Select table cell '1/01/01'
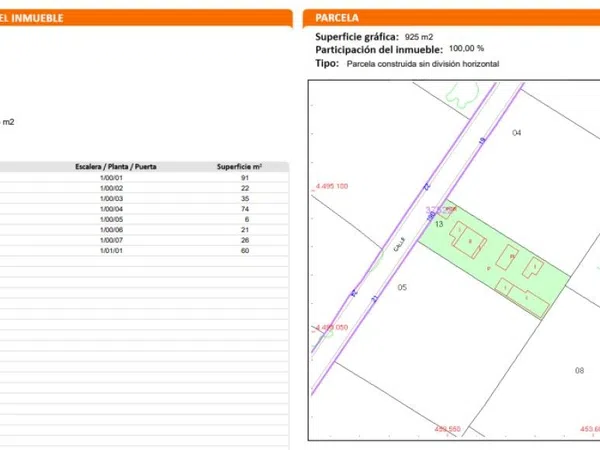 pos(111,251)
